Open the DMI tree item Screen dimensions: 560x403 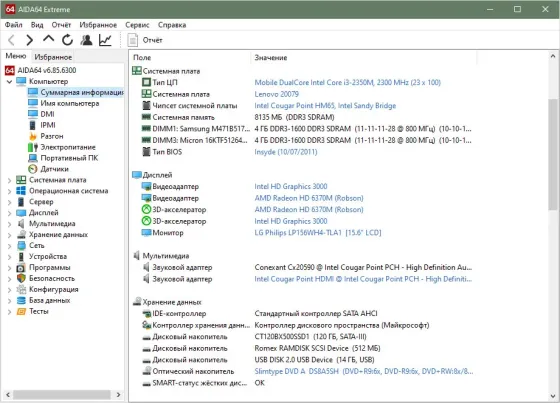click(47, 114)
